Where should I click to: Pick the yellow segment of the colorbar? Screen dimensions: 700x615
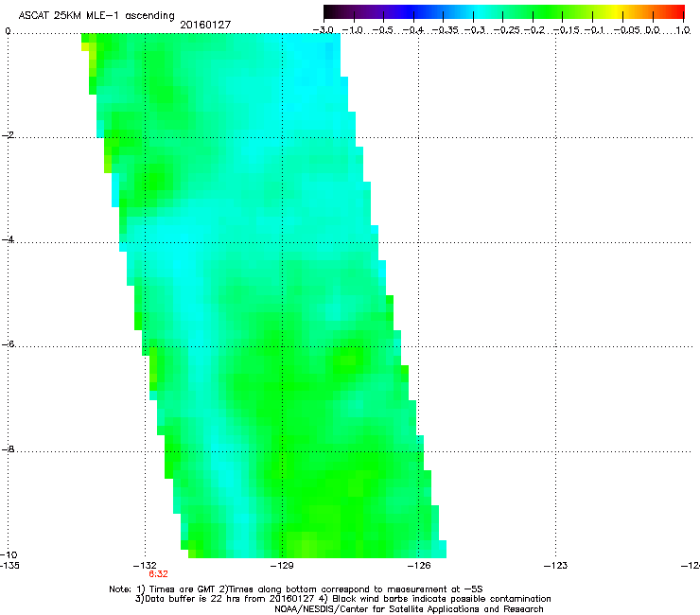(618, 12)
